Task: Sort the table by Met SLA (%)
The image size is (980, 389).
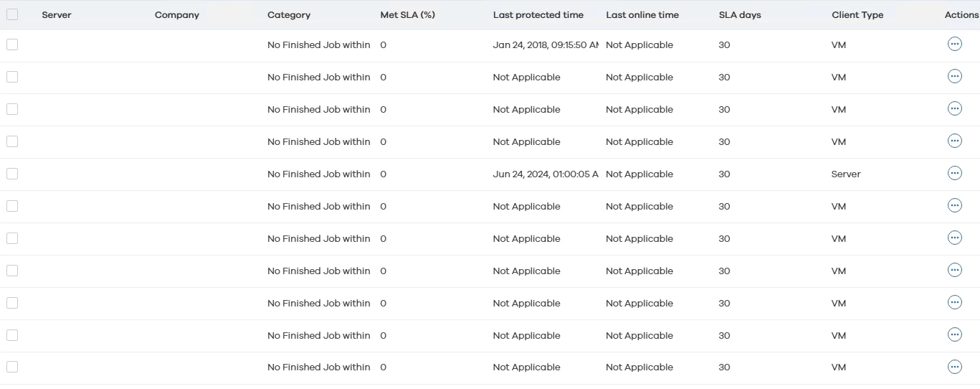Action: coord(407,15)
